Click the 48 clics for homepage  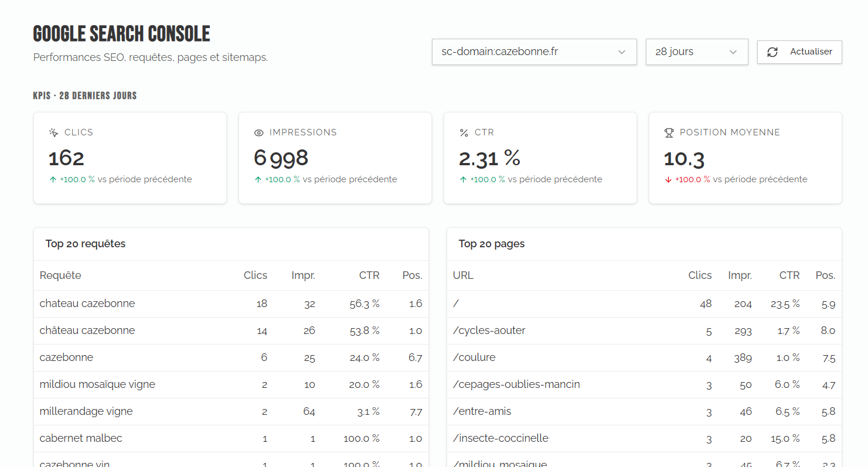point(706,304)
